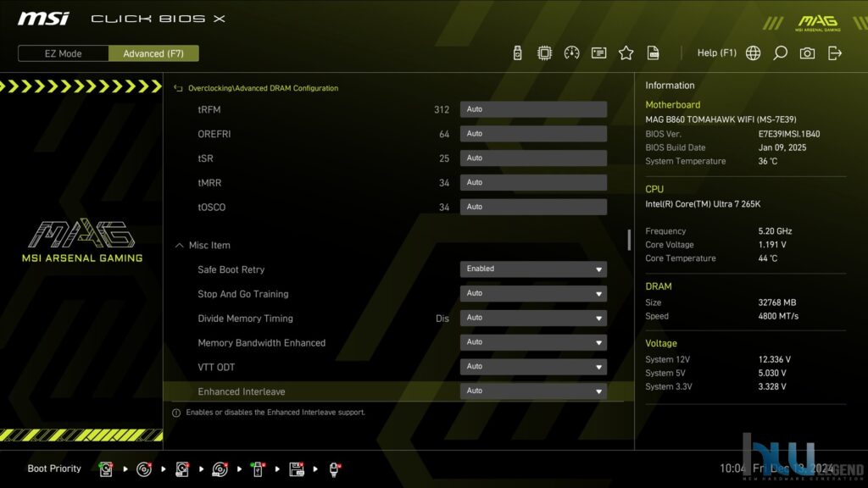Switch to EZ Mode
The width and height of the screenshot is (868, 488).
click(x=63, y=53)
